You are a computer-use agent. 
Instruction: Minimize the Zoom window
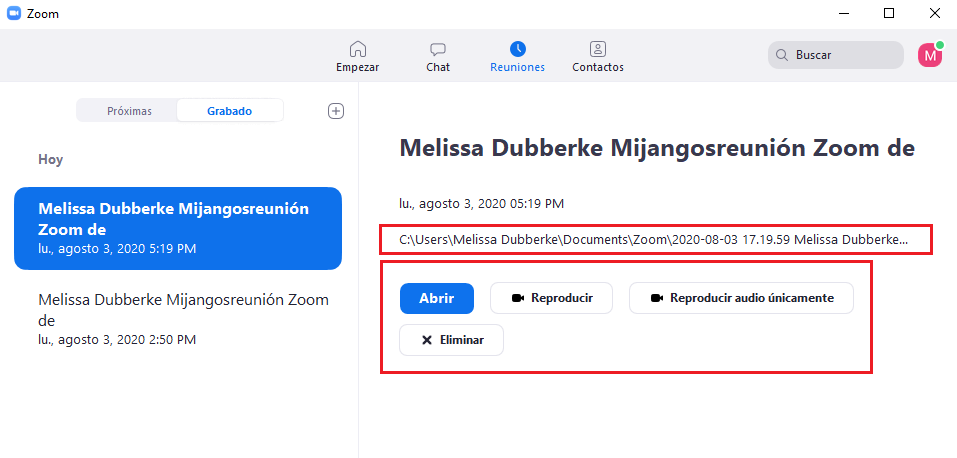click(x=842, y=14)
